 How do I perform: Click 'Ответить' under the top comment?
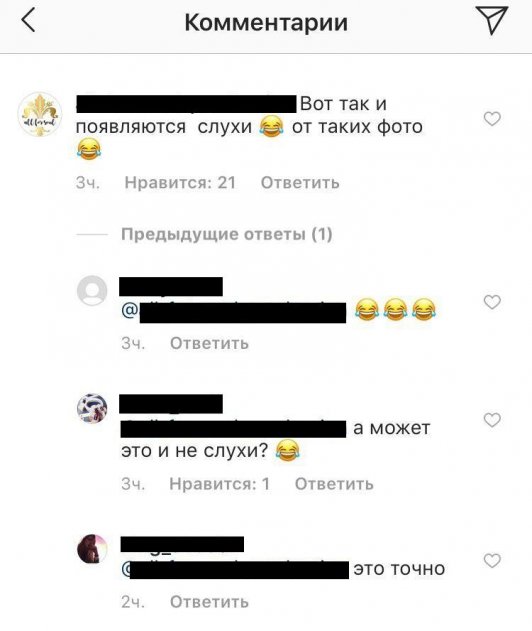click(300, 183)
